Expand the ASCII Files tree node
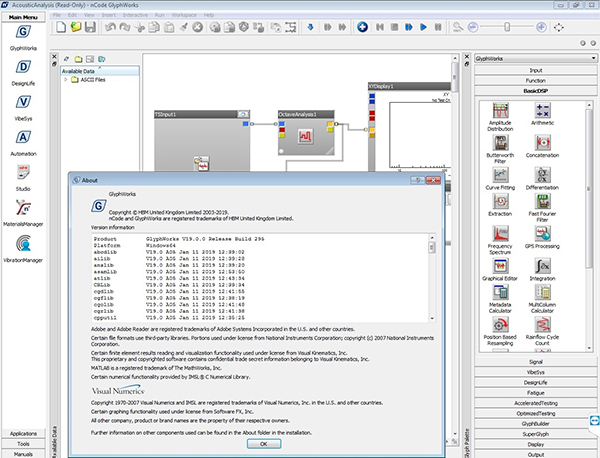Screen dimensions: 600x458 tap(66, 81)
